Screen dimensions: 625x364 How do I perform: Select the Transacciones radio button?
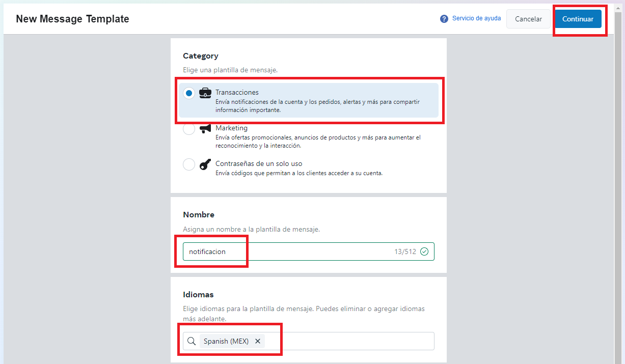coord(189,93)
